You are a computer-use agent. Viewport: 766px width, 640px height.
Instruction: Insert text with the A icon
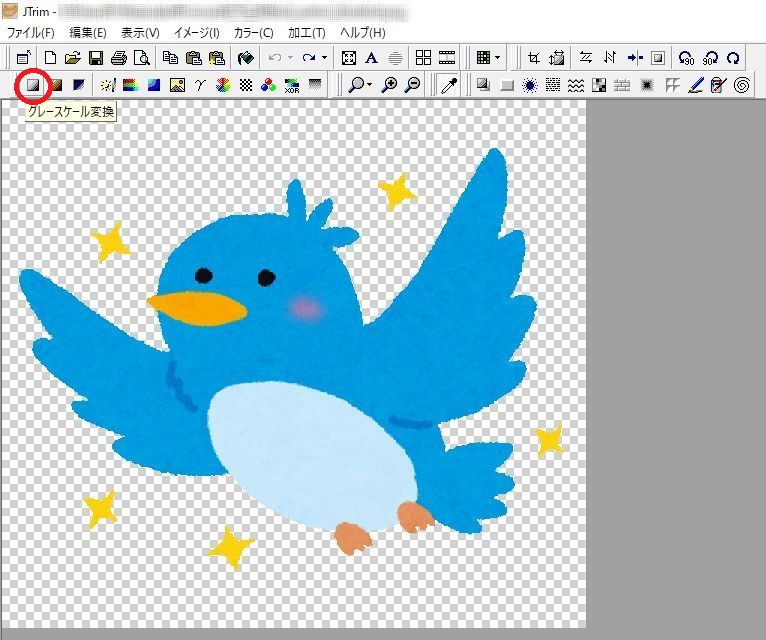click(x=372, y=58)
